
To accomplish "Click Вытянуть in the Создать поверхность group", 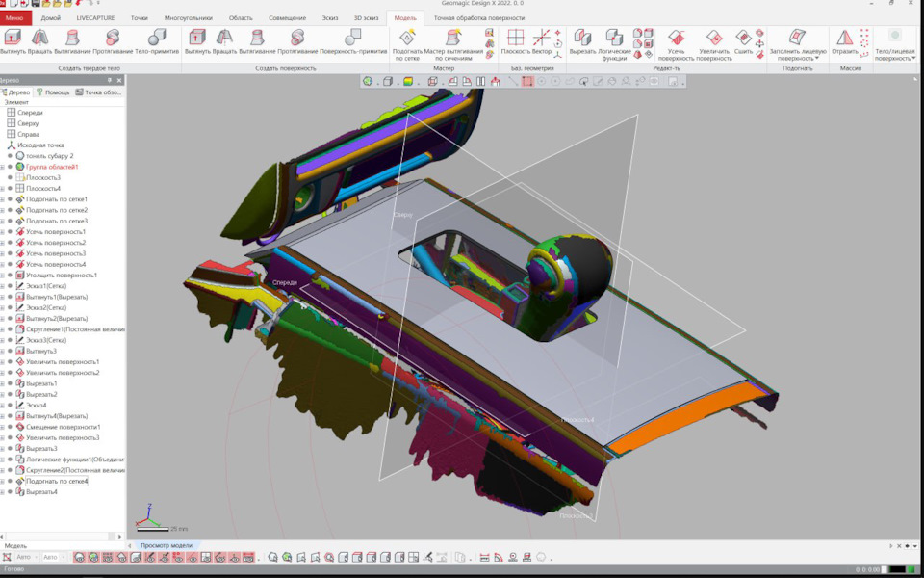I will 197,41.
